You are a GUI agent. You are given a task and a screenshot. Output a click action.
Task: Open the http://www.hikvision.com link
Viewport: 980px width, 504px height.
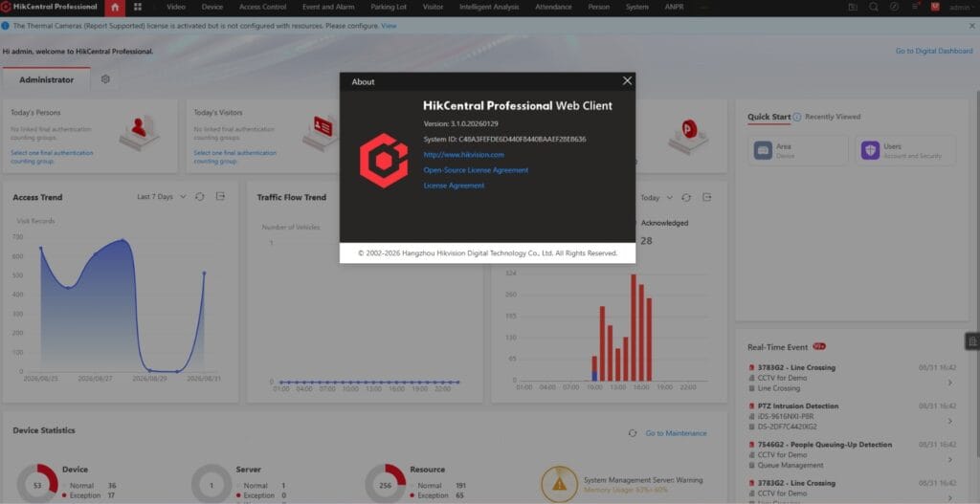(464, 155)
